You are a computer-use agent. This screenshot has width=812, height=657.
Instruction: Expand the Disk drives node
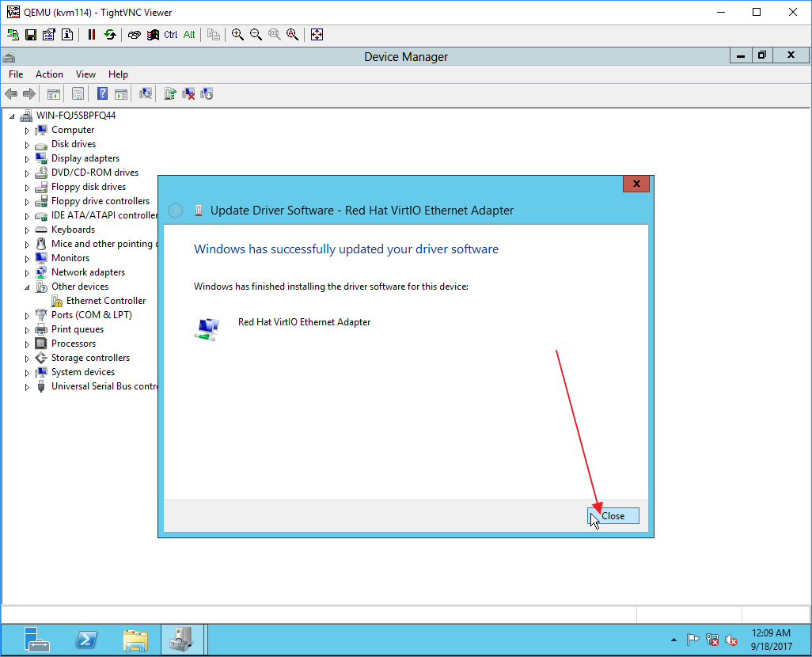click(x=27, y=145)
